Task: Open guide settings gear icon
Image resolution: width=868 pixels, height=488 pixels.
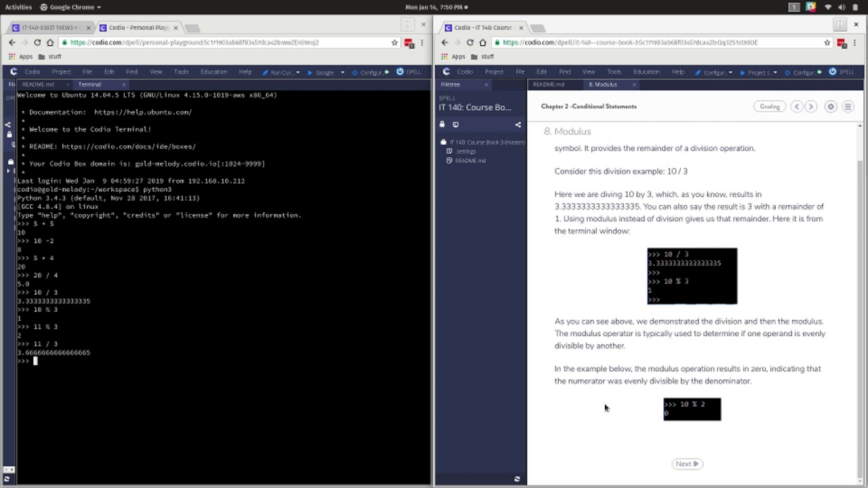Action: pos(831,106)
